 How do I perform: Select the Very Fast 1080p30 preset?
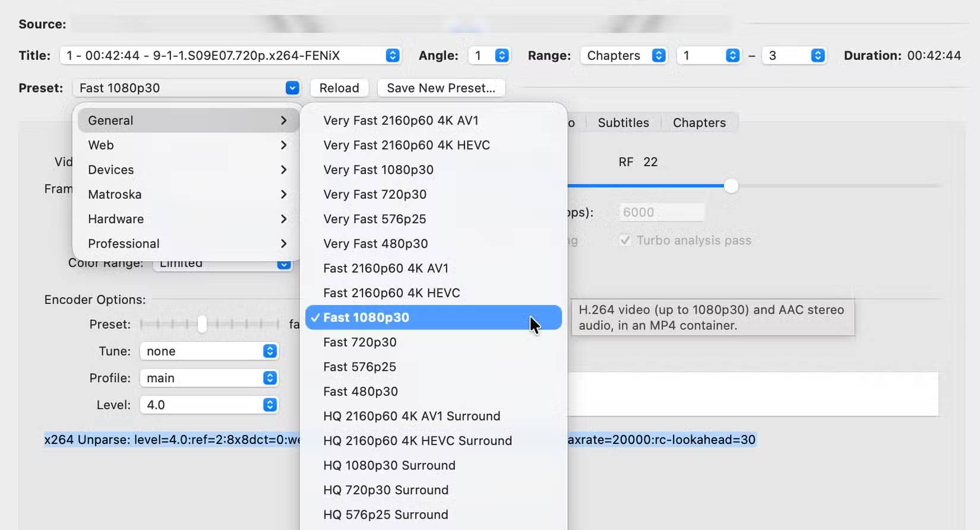[378, 170]
